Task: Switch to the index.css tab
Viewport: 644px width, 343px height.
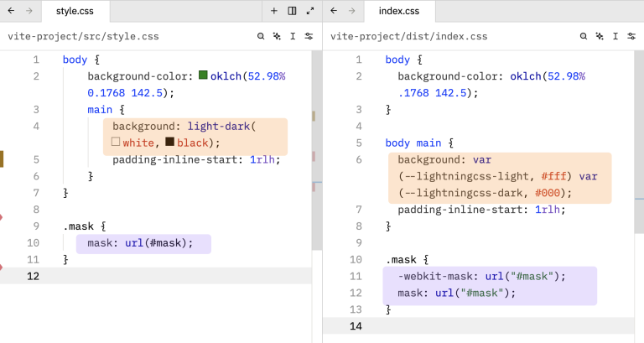Action: (398, 12)
